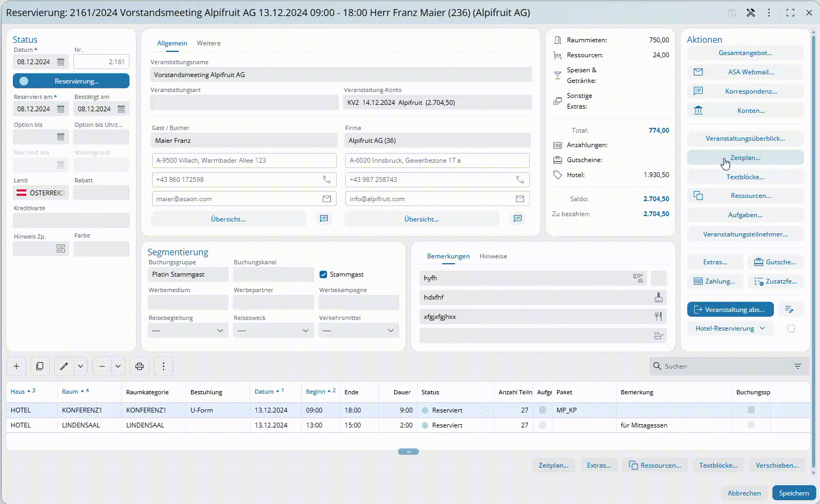Click the Speichern button
820x504 pixels.
[793, 493]
